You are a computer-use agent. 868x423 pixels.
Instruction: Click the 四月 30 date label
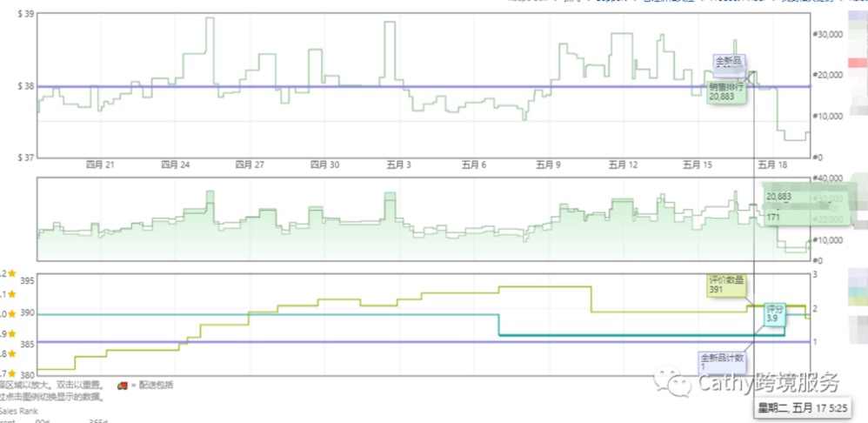[325, 164]
